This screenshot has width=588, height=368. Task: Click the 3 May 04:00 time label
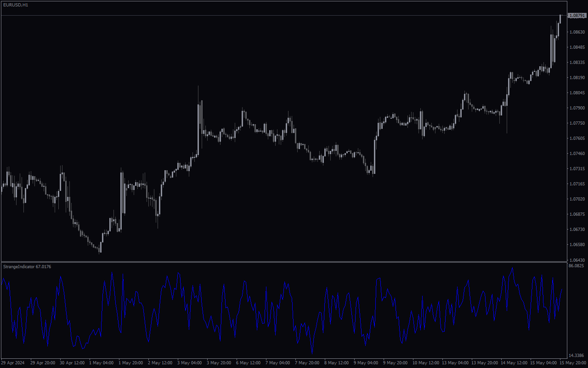click(x=189, y=363)
